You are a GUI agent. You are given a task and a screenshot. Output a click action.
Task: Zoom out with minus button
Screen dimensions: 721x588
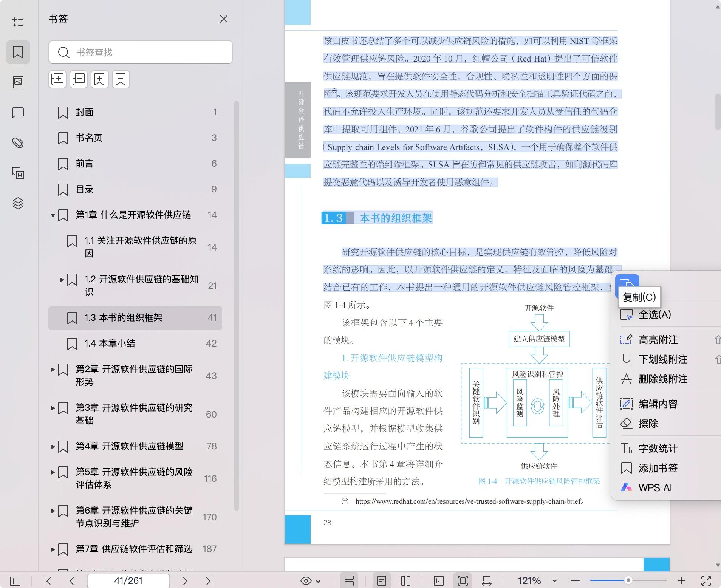(575, 581)
